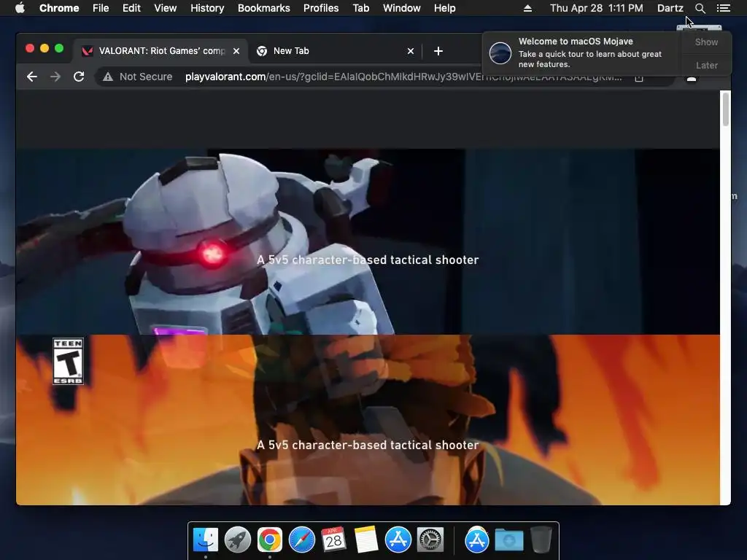Open the Tab menu
Image resolution: width=747 pixels, height=560 pixels.
tap(360, 8)
